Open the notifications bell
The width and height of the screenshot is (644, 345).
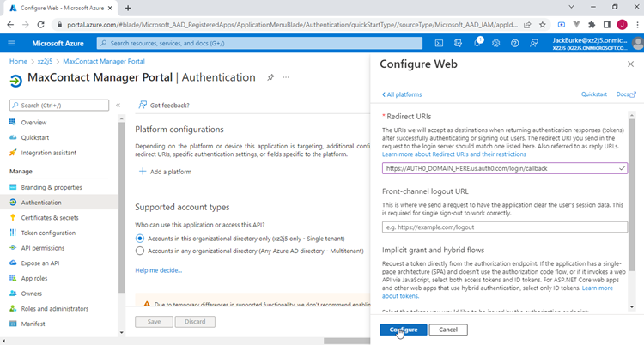coord(477,43)
